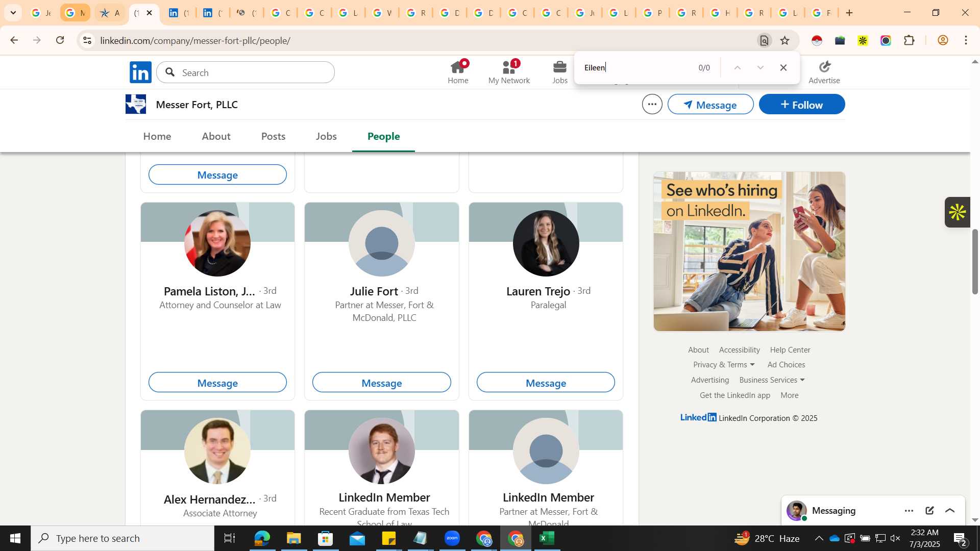Open Lauren Trejo's profile name

tap(538, 291)
